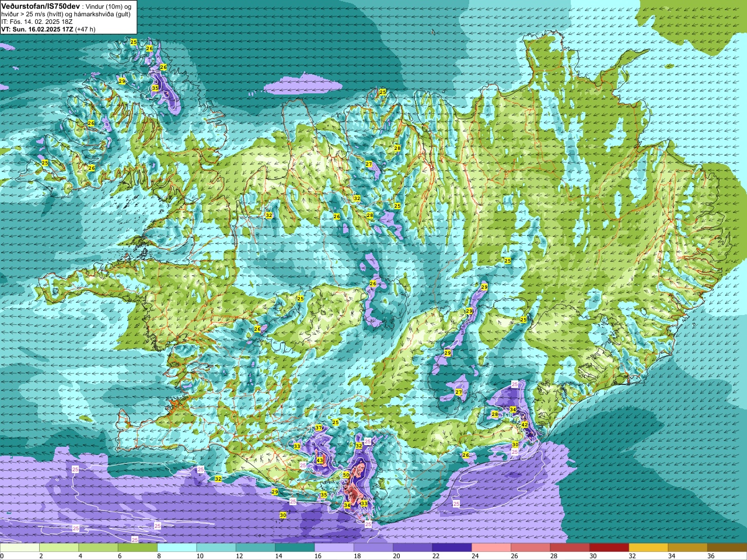The height and width of the screenshot is (560, 747).
Task: Click the 'Vindur (10m) og' heading text
Action: [109, 6]
